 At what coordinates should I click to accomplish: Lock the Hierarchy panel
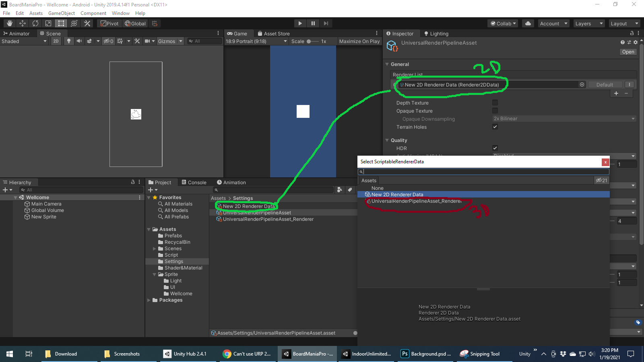pyautogui.click(x=133, y=182)
